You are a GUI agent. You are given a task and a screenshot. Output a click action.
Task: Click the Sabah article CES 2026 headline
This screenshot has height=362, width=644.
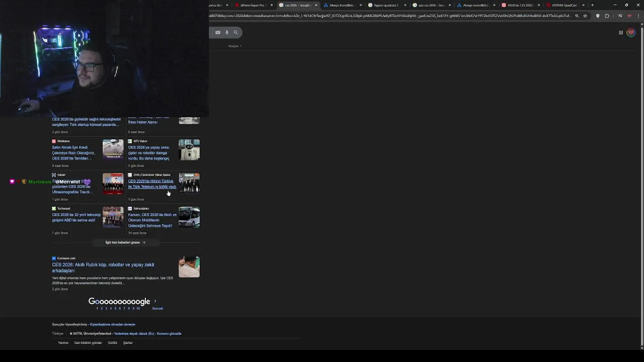72,187
